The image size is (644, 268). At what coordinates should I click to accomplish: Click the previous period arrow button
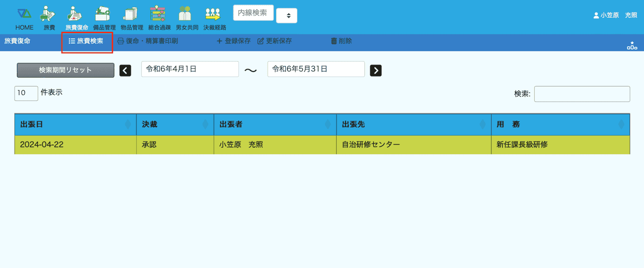coord(125,71)
